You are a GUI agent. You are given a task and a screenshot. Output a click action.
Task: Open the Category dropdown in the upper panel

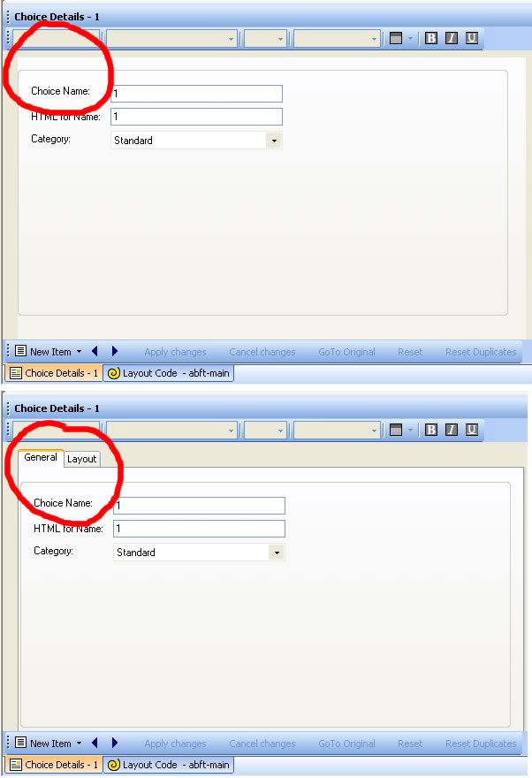274,141
